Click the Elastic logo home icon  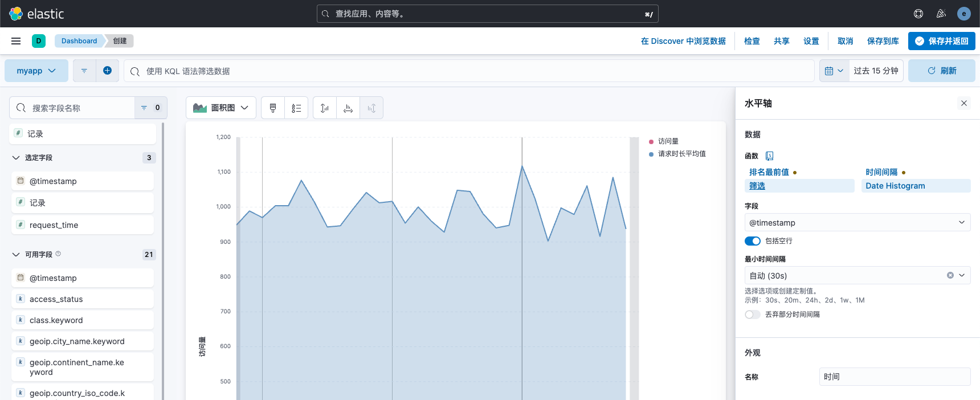[16, 14]
